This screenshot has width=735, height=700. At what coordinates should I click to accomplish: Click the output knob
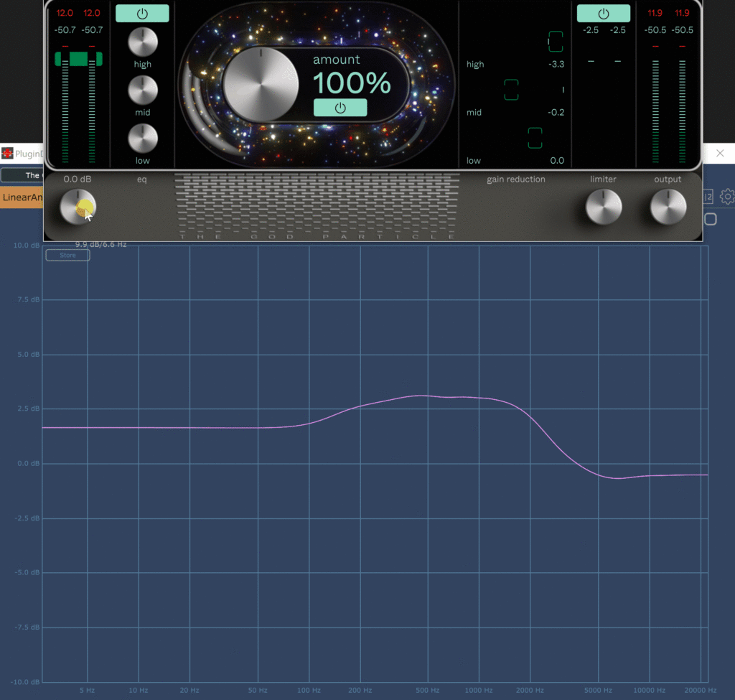pyautogui.click(x=668, y=207)
